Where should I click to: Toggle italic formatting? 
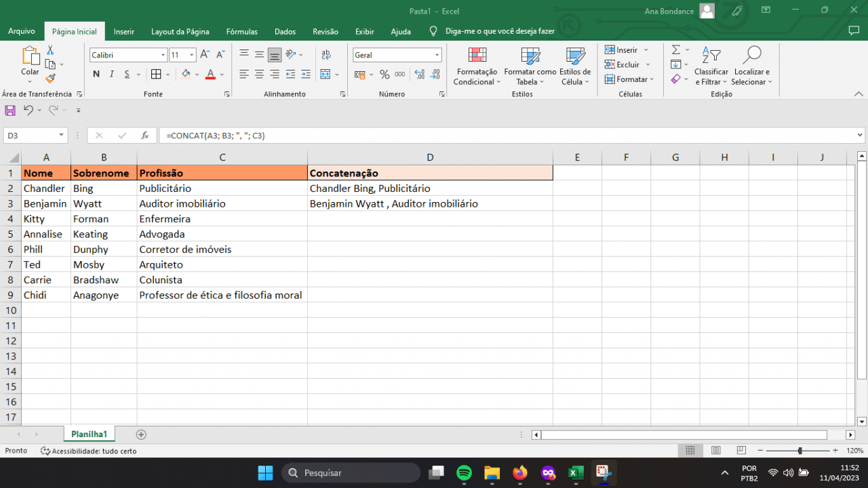[111, 74]
